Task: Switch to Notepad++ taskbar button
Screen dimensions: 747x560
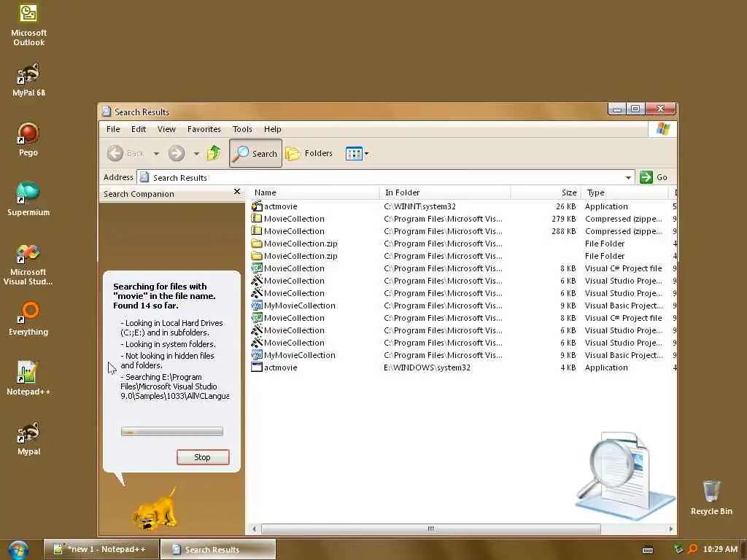Action: point(101,549)
